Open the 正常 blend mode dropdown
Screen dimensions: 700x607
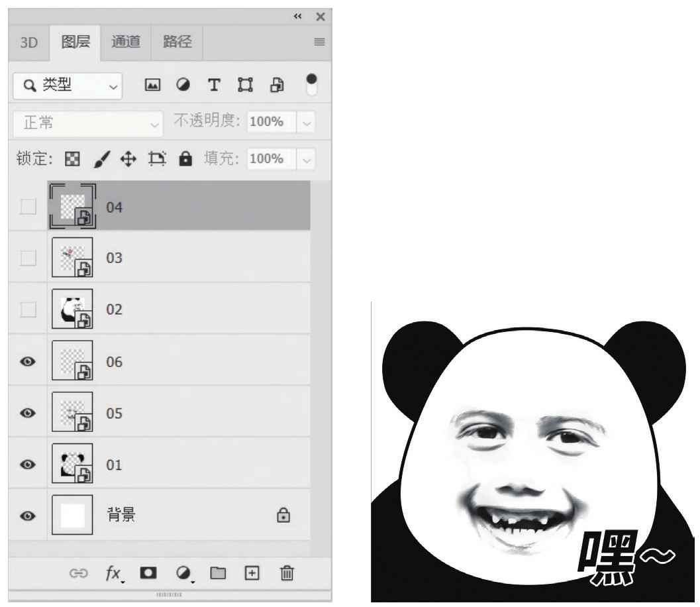point(88,123)
